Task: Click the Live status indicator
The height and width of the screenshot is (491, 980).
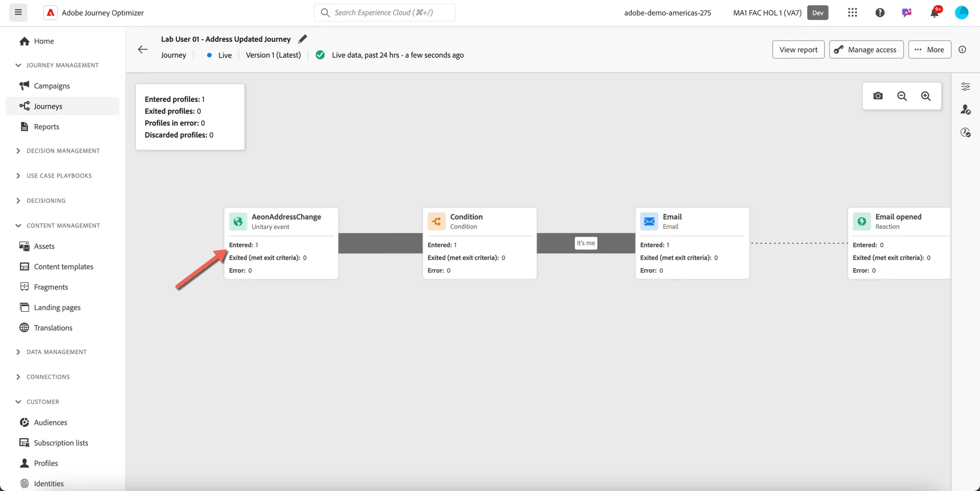Action: [x=219, y=55]
